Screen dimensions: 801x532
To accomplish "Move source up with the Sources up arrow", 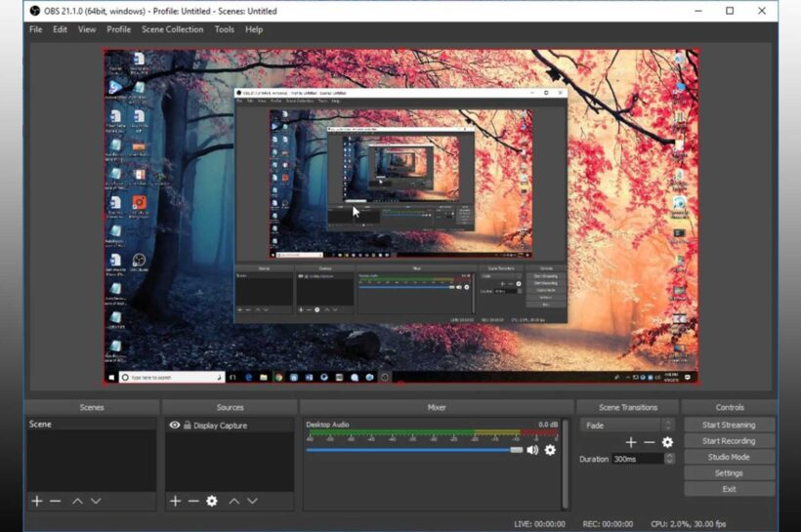I will point(234,502).
